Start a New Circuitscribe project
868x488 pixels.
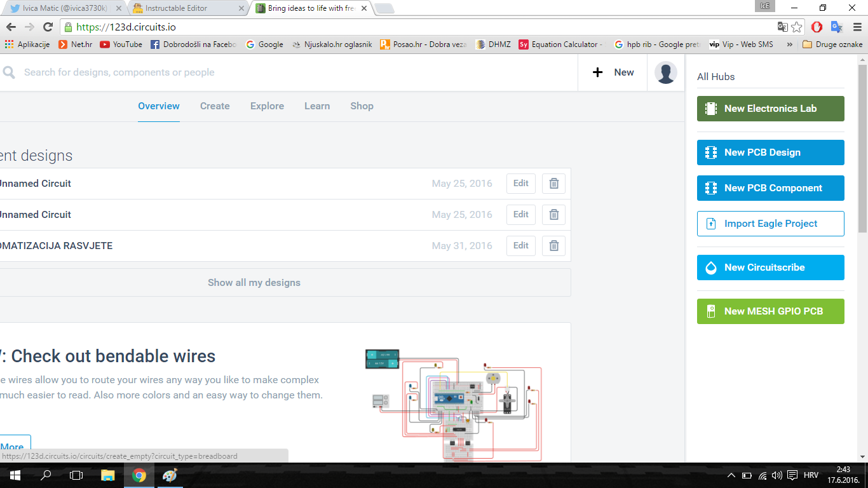coord(771,268)
